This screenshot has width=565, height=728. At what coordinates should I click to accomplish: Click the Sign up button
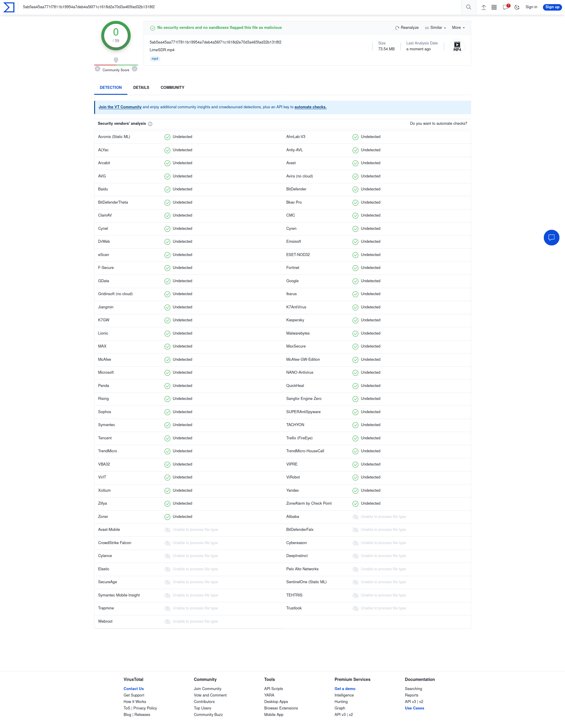coord(552,7)
